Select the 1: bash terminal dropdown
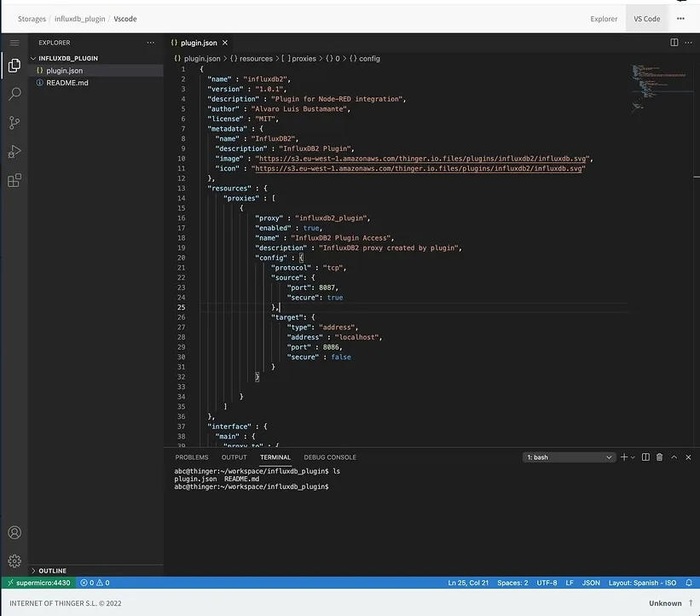This screenshot has width=700, height=616. pos(569,457)
